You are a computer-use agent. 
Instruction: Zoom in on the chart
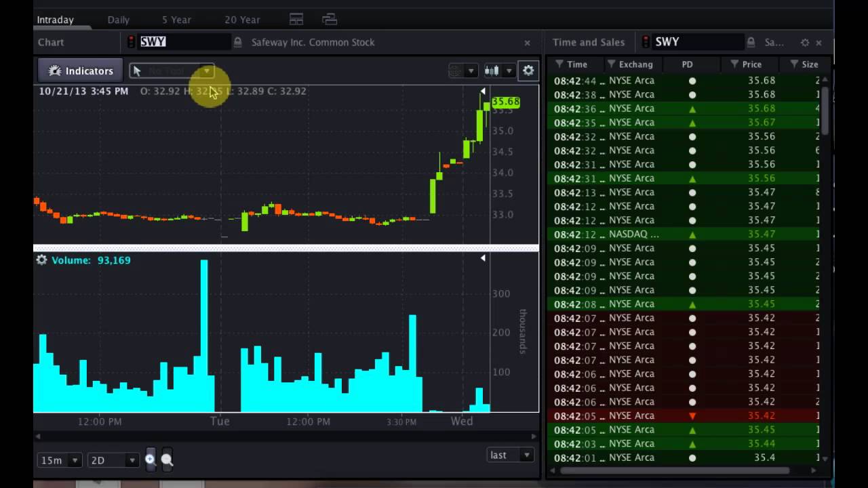point(150,460)
